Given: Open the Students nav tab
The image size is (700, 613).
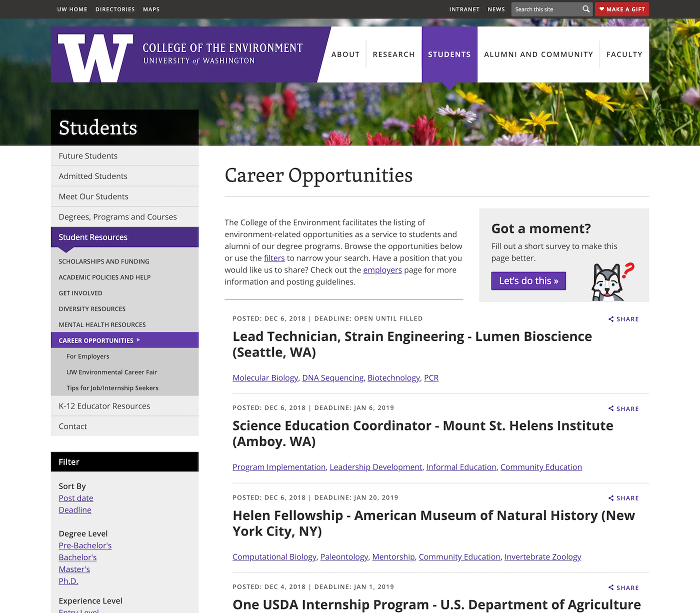Looking at the screenshot, I should click(x=449, y=54).
